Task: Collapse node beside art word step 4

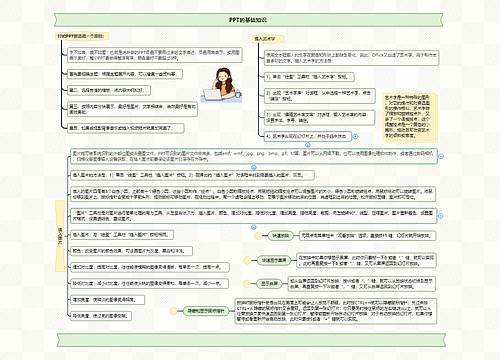Action: [x=355, y=136]
